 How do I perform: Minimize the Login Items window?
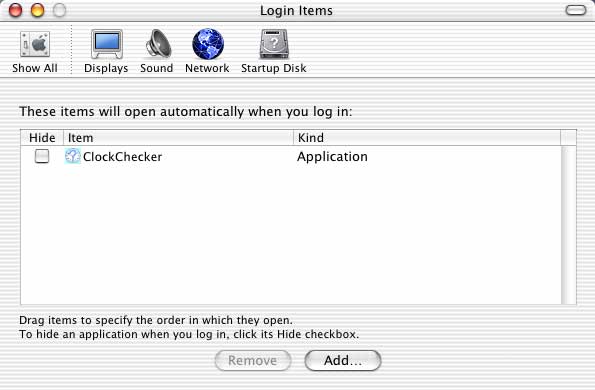point(37,10)
